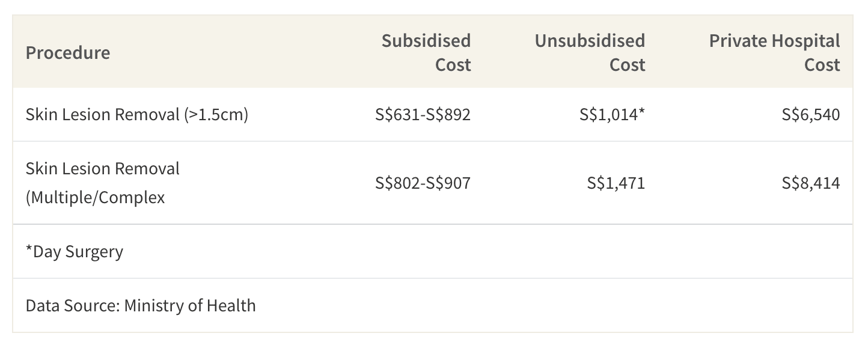Click the asterisk in S$1,014*
Screen dimensions: 868x345
tap(641, 112)
